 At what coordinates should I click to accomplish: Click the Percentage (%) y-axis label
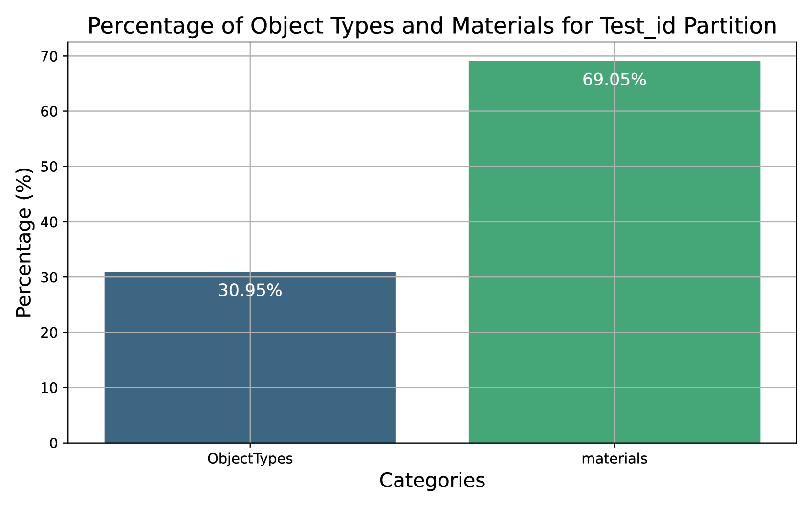24,242
